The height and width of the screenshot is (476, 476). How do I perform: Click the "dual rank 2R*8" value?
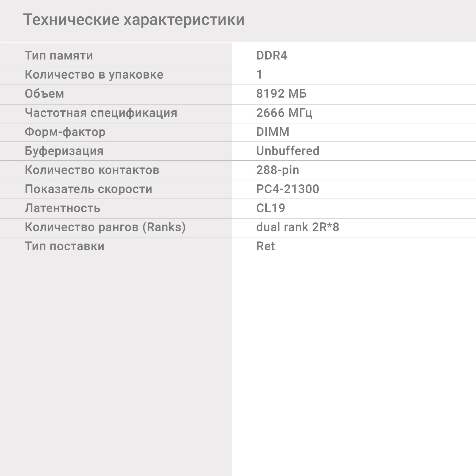(298, 227)
